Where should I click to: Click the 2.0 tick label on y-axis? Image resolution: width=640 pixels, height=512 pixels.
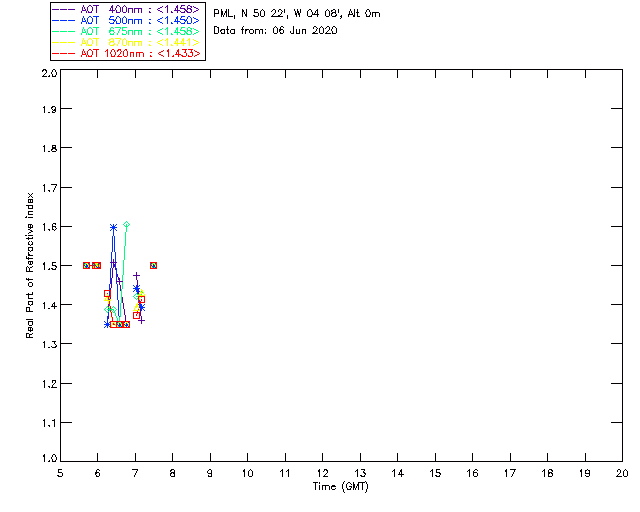coord(49,73)
